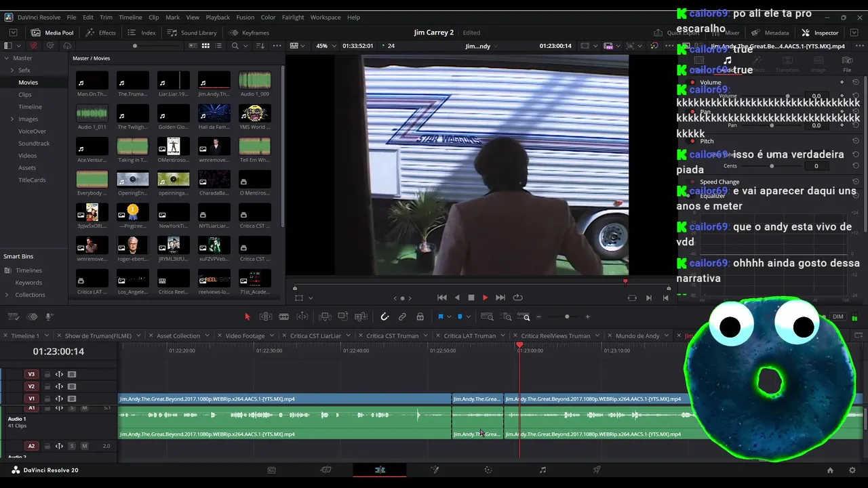Open the Fairlight menu

293,17
